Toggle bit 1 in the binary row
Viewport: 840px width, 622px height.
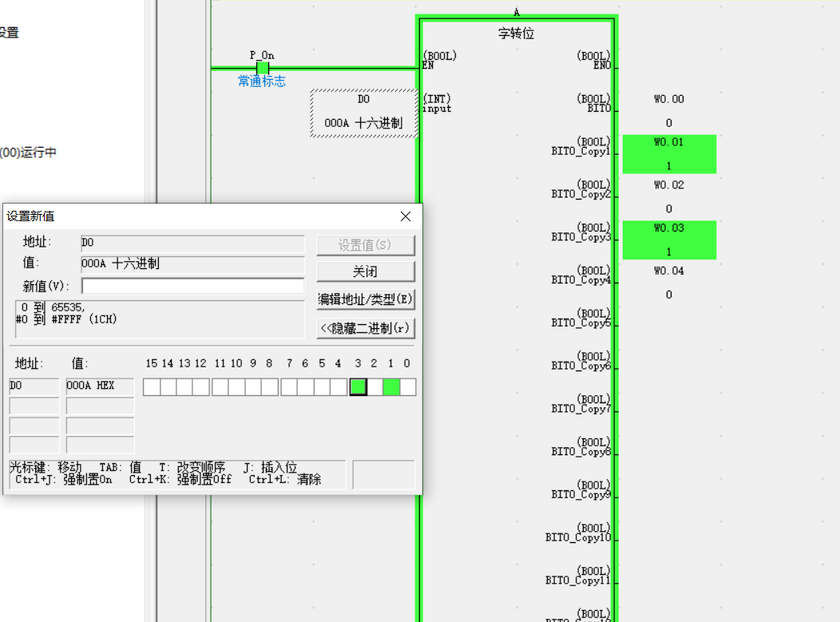391,387
